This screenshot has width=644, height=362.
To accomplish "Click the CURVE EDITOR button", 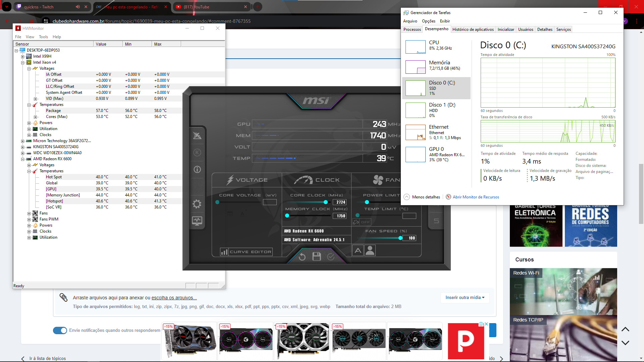I will (246, 252).
